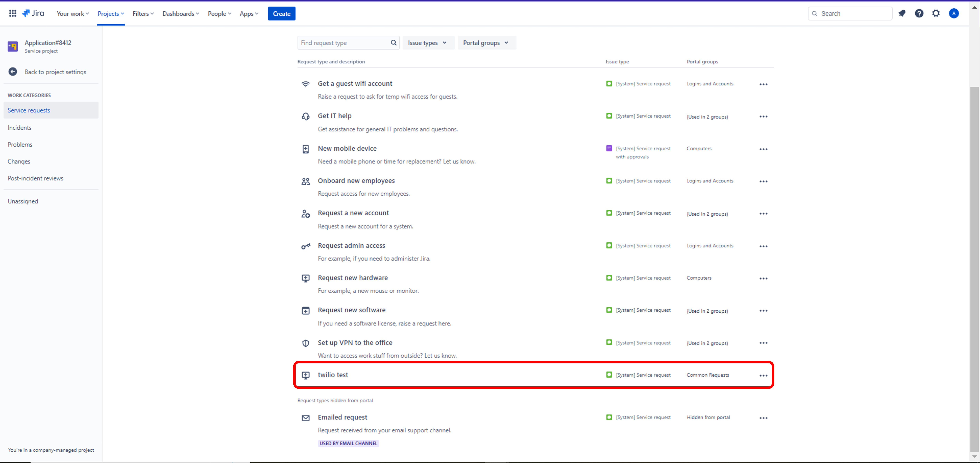Click the user profile avatar
980x463 pixels.
953,13
